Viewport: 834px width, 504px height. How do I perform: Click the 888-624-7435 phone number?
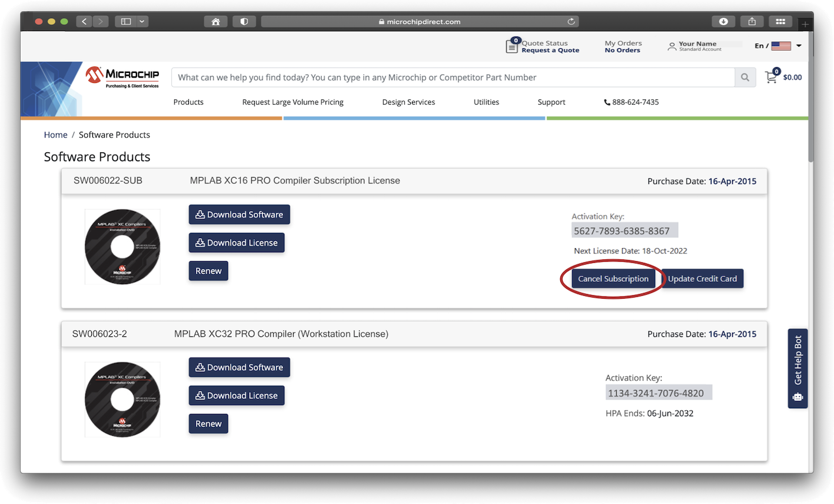coord(632,102)
